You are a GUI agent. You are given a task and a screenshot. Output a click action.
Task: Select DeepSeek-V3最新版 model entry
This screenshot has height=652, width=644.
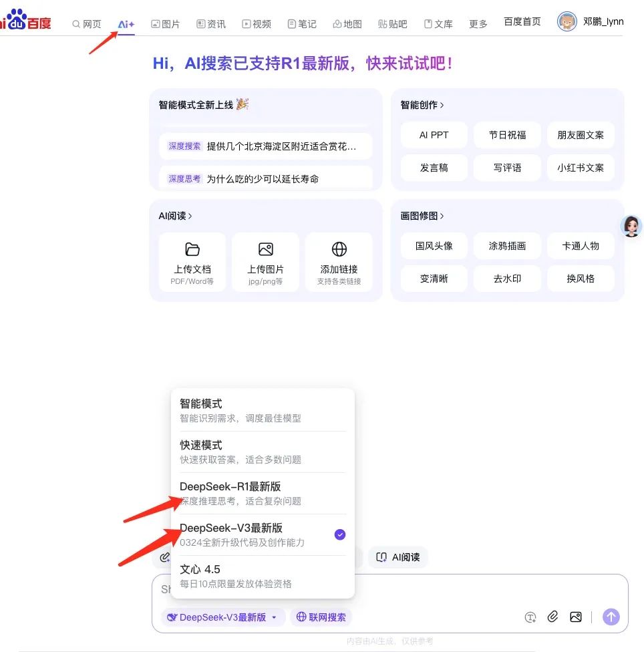pyautogui.click(x=263, y=535)
